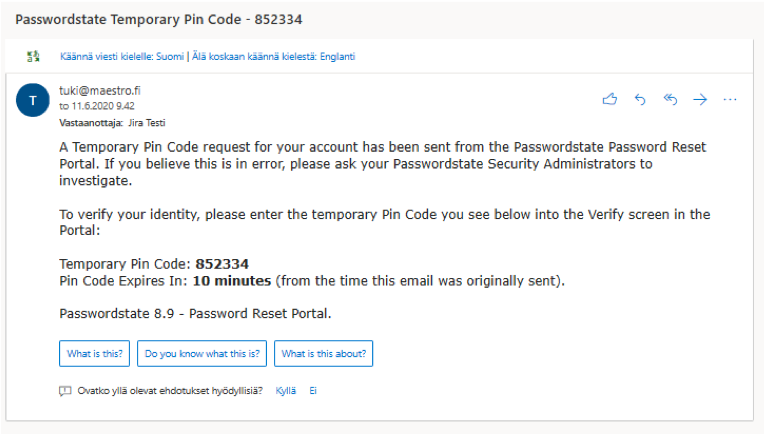The height and width of the screenshot is (437, 767).
Task: Select the "What is this about?" suggested reply
Action: coord(323,354)
